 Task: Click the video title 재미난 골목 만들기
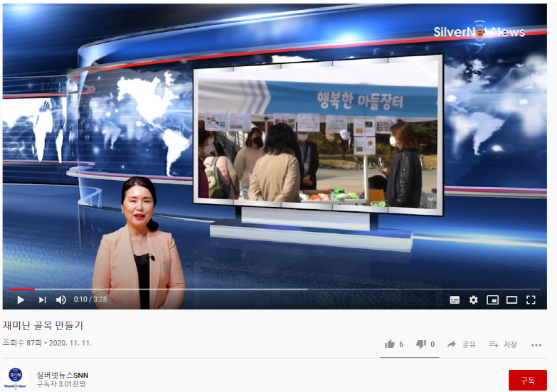[43, 325]
